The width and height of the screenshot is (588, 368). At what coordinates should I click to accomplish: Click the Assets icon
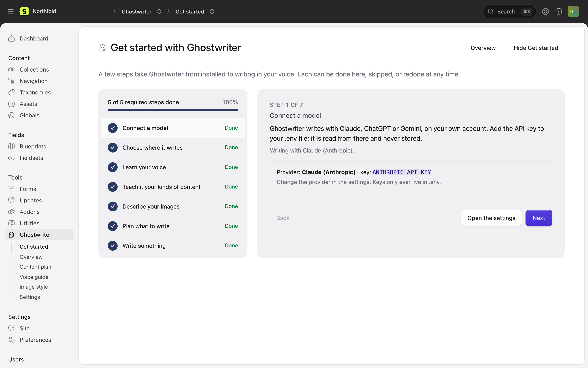click(11, 104)
